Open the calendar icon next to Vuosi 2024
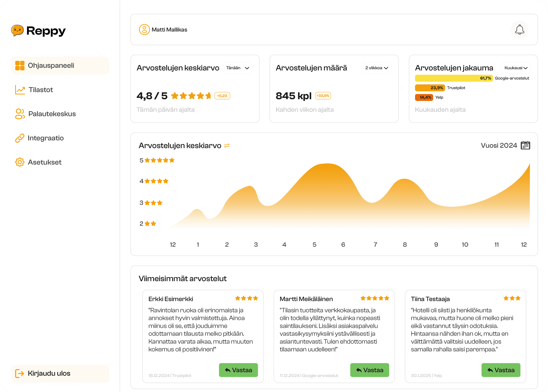548x392 pixels. click(x=525, y=145)
